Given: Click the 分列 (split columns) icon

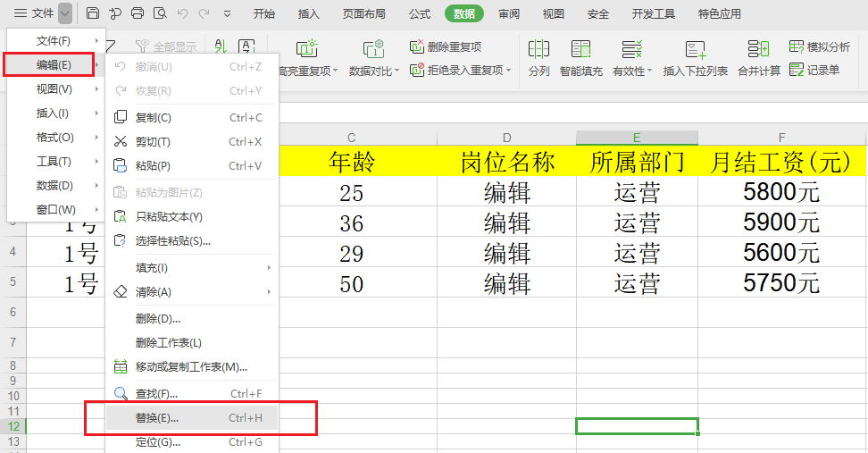Looking at the screenshot, I should tap(538, 49).
